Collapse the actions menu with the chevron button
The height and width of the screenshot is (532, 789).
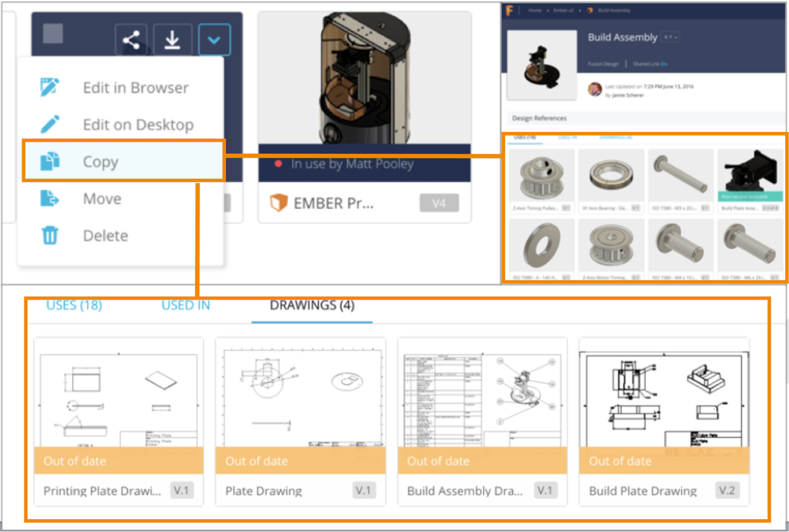pyautogui.click(x=214, y=39)
